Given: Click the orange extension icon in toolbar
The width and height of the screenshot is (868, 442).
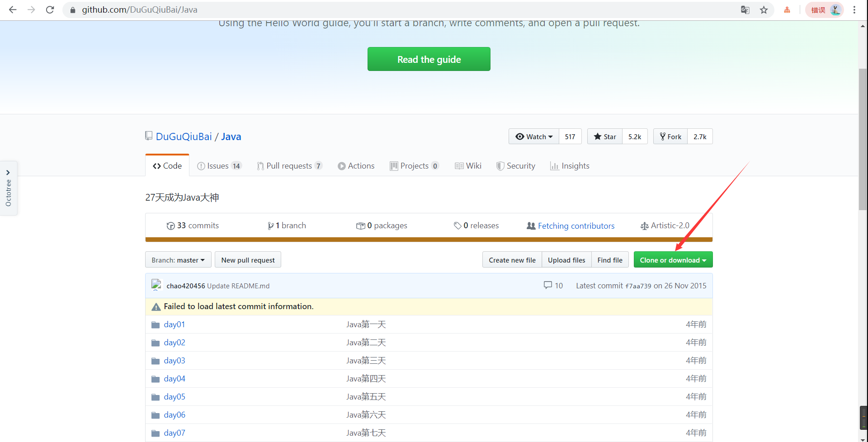Looking at the screenshot, I should point(787,10).
